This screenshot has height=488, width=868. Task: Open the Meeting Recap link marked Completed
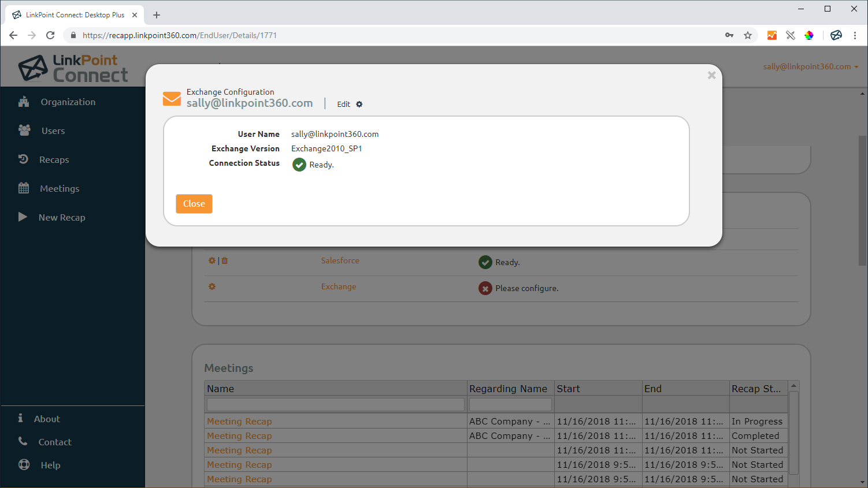[239, 436]
